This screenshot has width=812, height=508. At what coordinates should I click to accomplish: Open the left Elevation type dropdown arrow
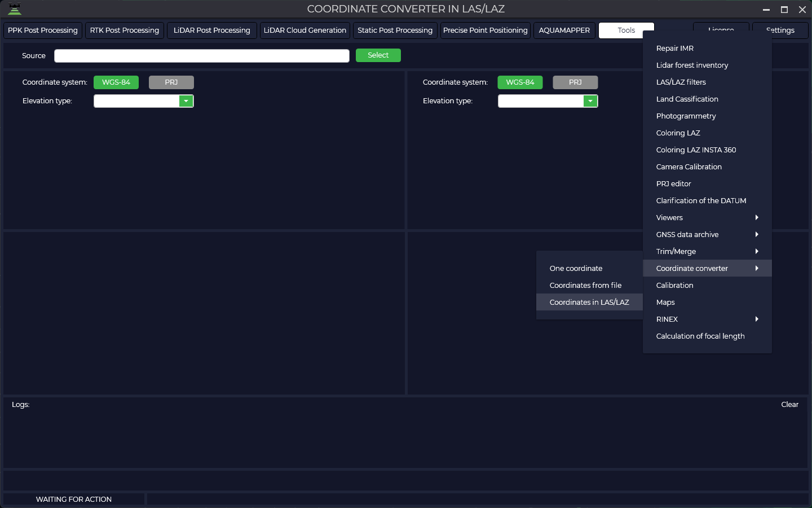pos(186,101)
